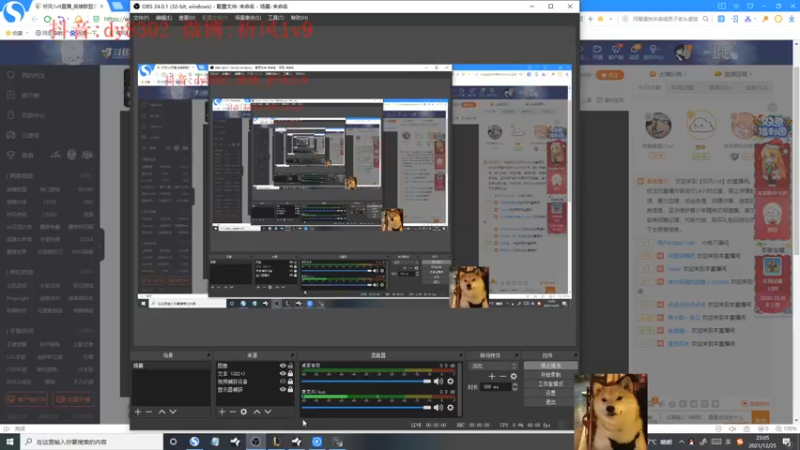Show hidden system tray icons chevron
This screenshot has height=450, width=800.
pos(681,442)
